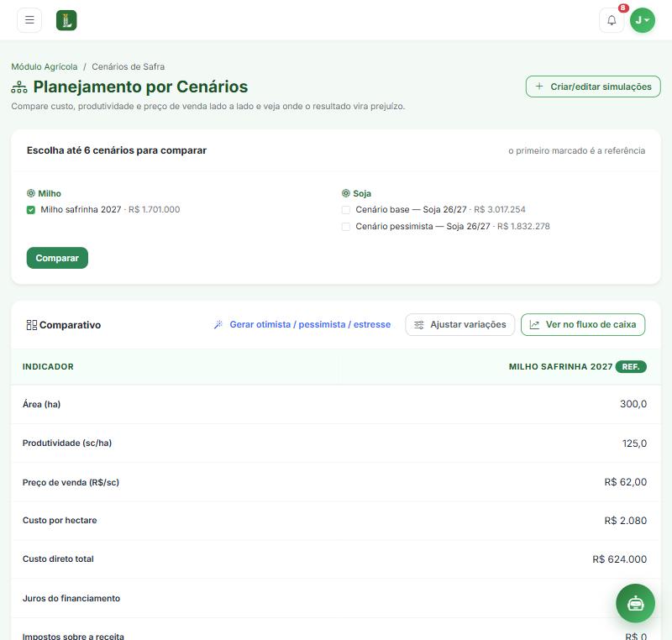Click the green L app logo
The image size is (672, 640).
[66, 20]
